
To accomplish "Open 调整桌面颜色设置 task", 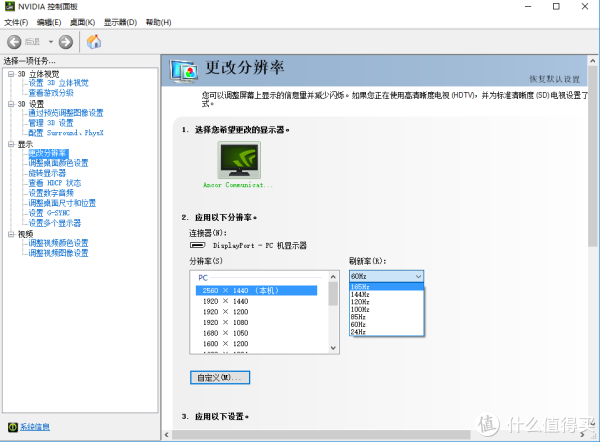I will 59,163.
